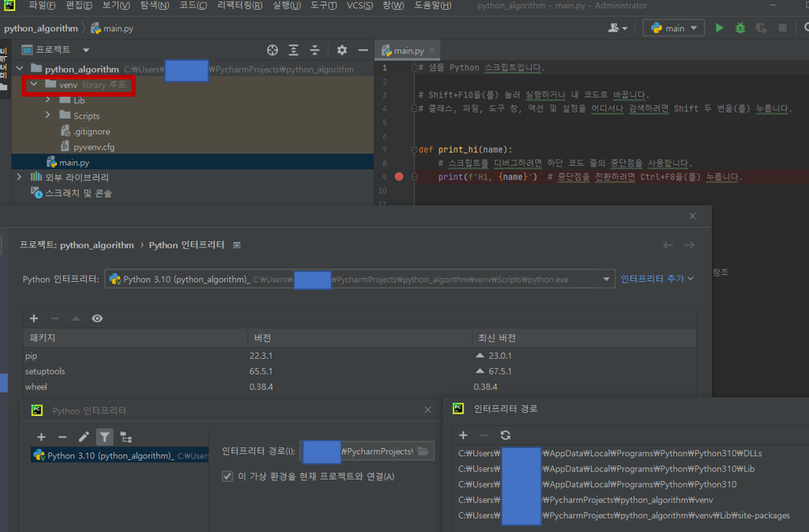Click the reload paths refresh icon
The height and width of the screenshot is (532, 809).
(x=505, y=435)
